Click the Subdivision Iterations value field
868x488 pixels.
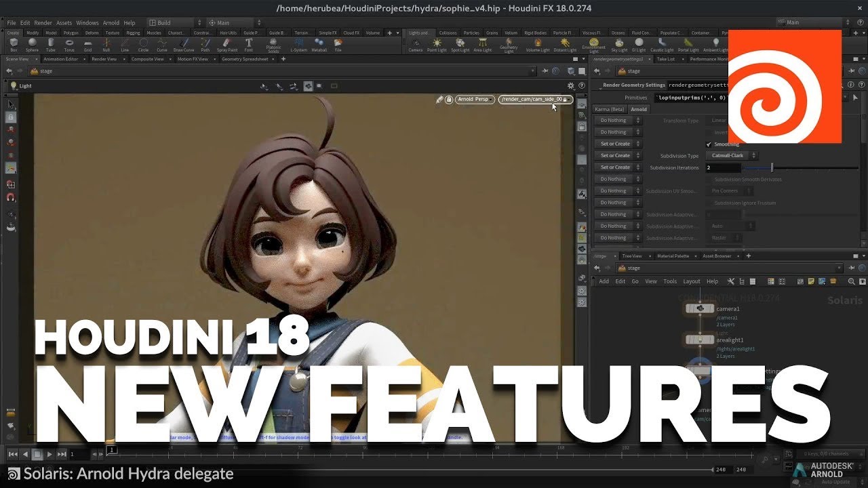(723, 167)
